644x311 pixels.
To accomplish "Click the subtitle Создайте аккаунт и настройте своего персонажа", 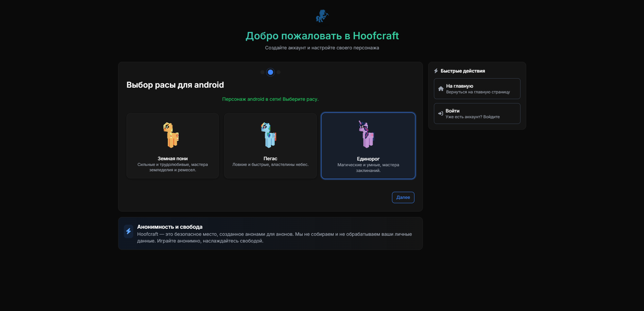I will [322, 48].
